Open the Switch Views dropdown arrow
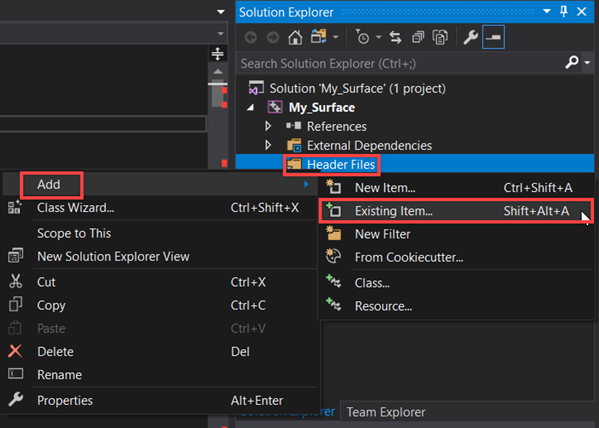Viewport: 599px width, 428px height. point(336,37)
